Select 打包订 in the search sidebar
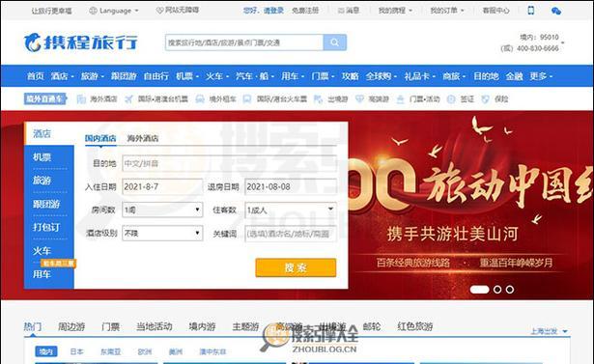 tap(46, 227)
